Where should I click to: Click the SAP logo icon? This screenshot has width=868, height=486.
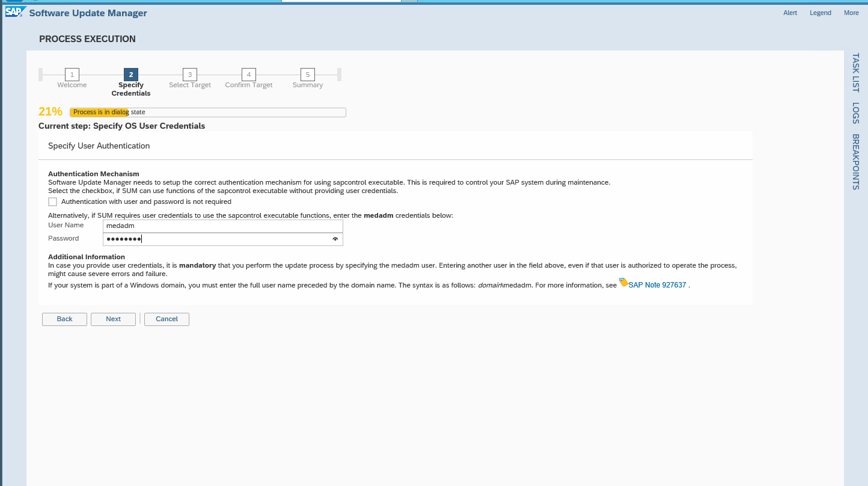tap(16, 13)
